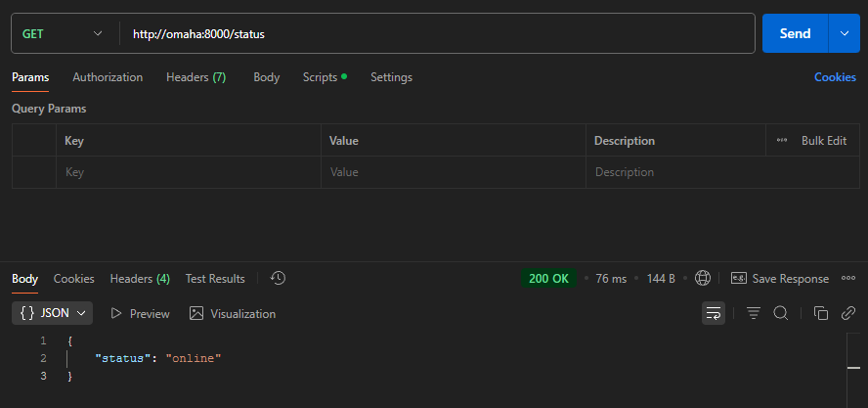Click the link icon in response toolbar
This screenshot has width=868, height=408.
point(848,313)
